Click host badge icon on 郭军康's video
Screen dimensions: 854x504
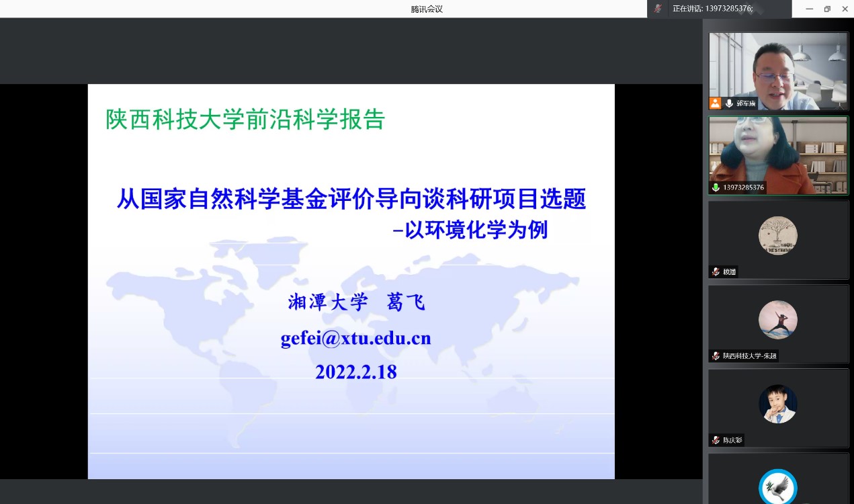tap(715, 103)
